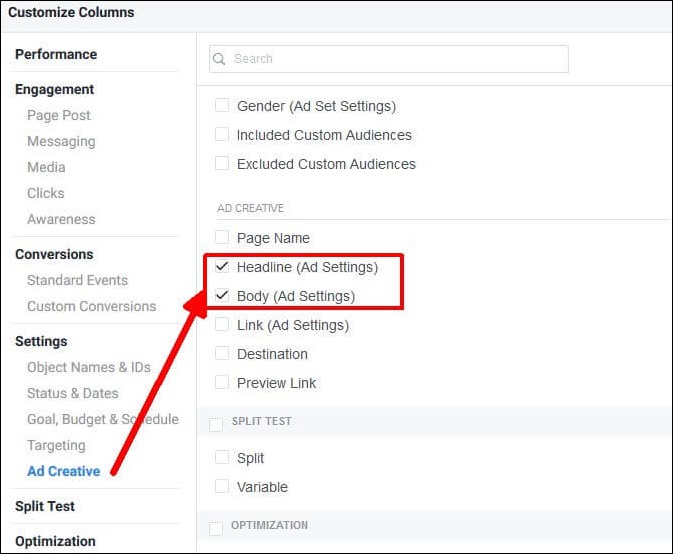The width and height of the screenshot is (673, 554).
Task: Select the Optimization category
Action: coord(55,542)
